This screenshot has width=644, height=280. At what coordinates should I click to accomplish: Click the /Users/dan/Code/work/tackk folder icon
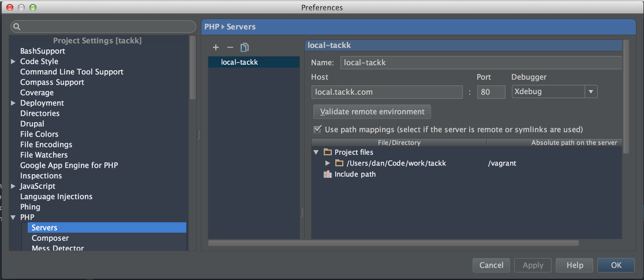[x=339, y=163]
